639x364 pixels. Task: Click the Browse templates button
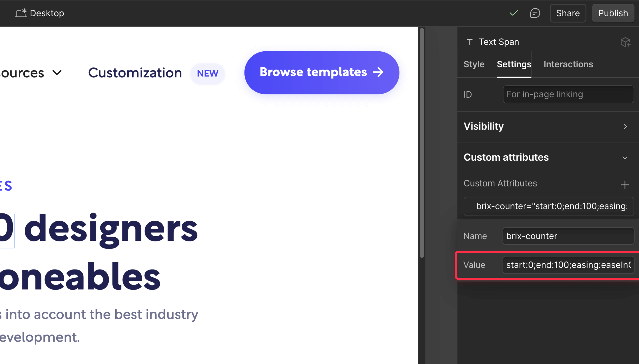[x=322, y=72]
